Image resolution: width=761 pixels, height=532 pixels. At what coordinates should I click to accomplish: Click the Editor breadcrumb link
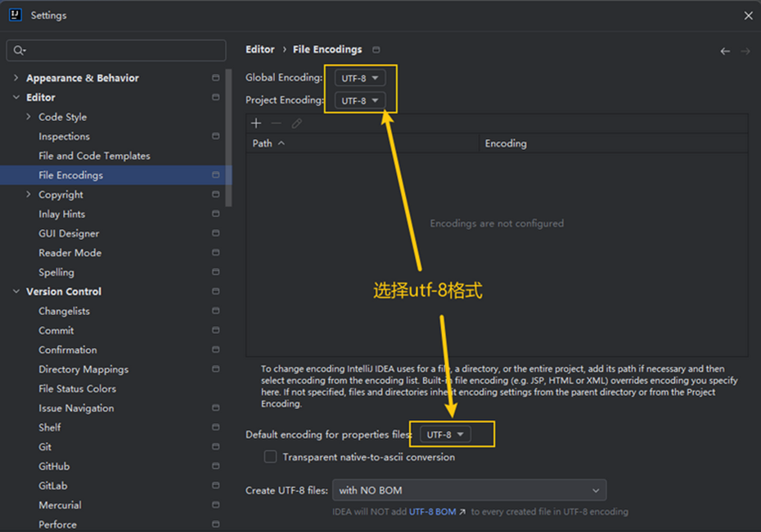pos(259,49)
